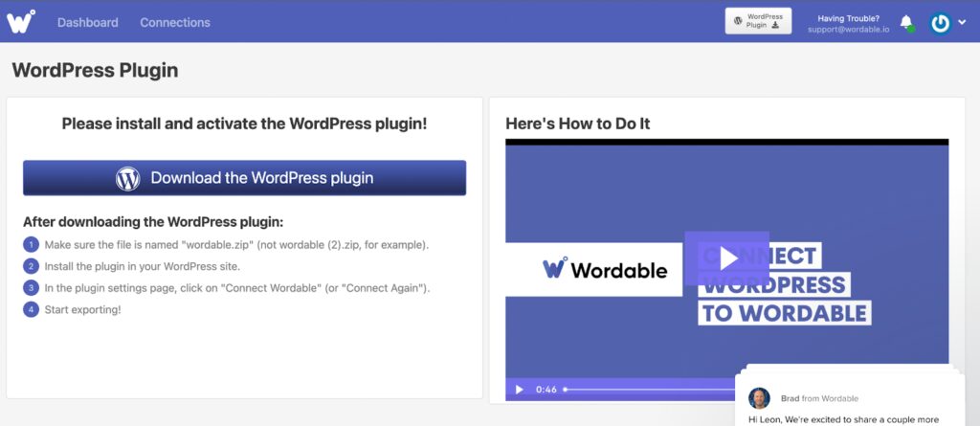Viewport: 980px width, 426px height.
Task: Click 'Please install and activate' heading
Action: [244, 123]
